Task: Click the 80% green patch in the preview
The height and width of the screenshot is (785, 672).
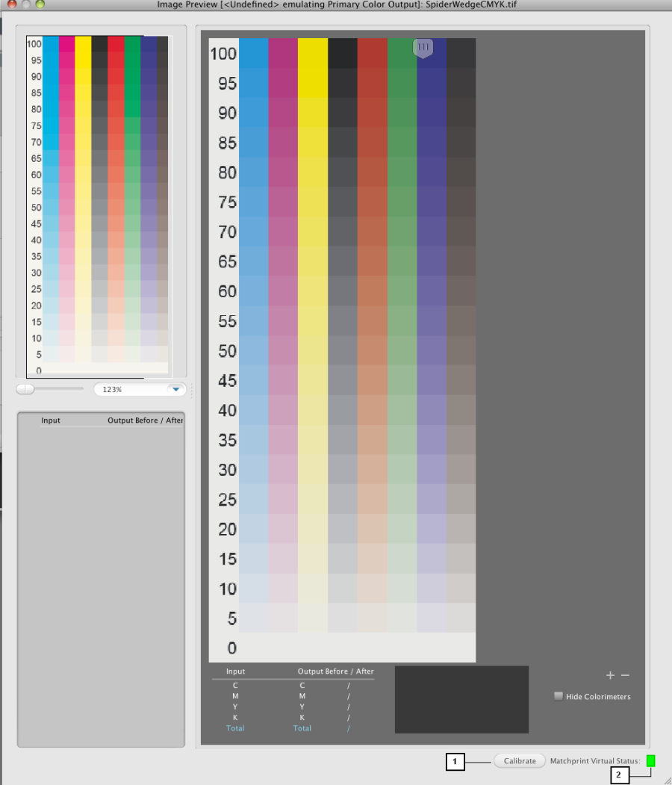Action: [402, 172]
